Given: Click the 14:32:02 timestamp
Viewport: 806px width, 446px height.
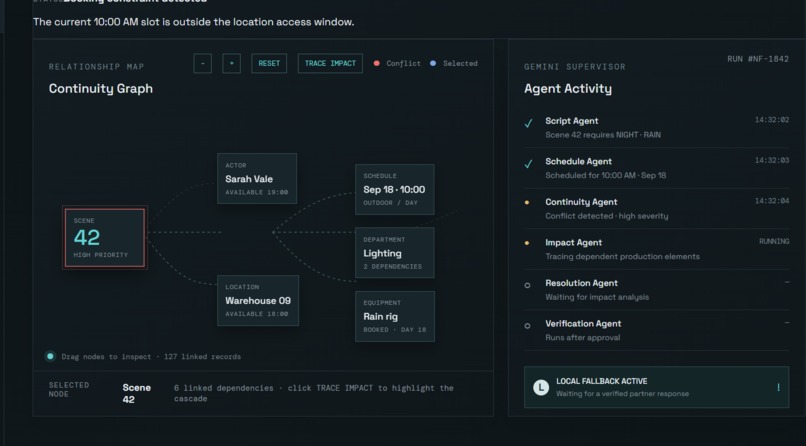Looking at the screenshot, I should tap(772, 120).
